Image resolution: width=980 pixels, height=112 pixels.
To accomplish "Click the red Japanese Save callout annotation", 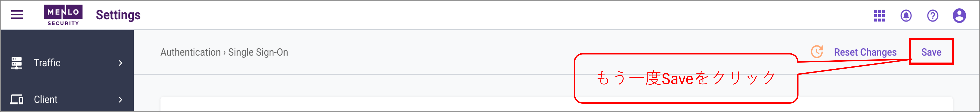I will 686,78.
